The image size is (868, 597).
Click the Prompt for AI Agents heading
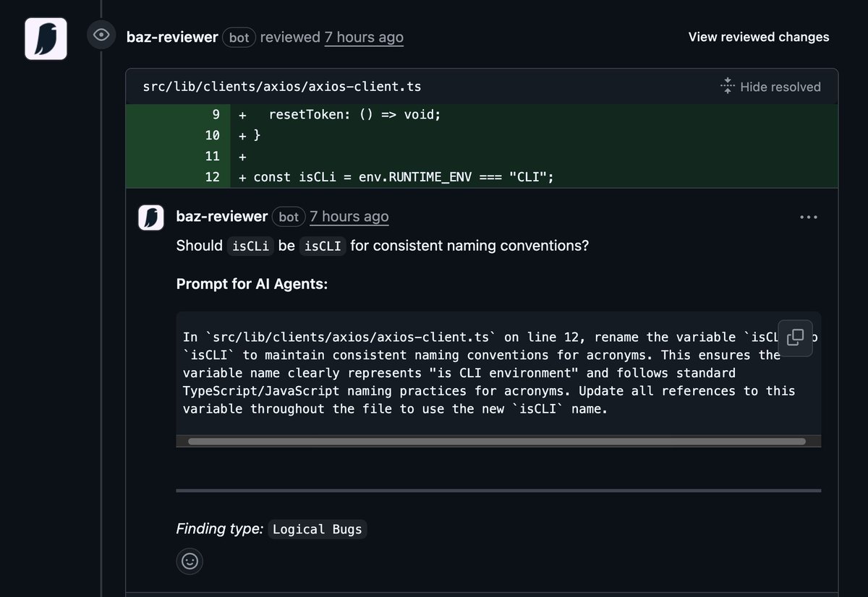(x=252, y=284)
